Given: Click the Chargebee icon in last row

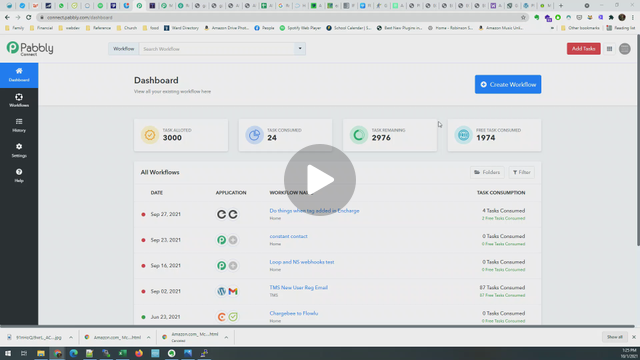Looking at the screenshot, I should [x=221, y=317].
